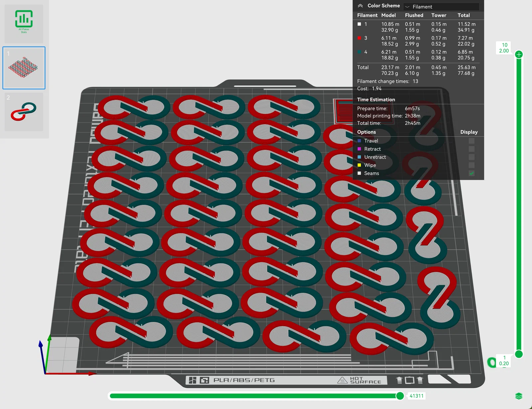Toggle the Retract display checkbox

(x=471, y=149)
